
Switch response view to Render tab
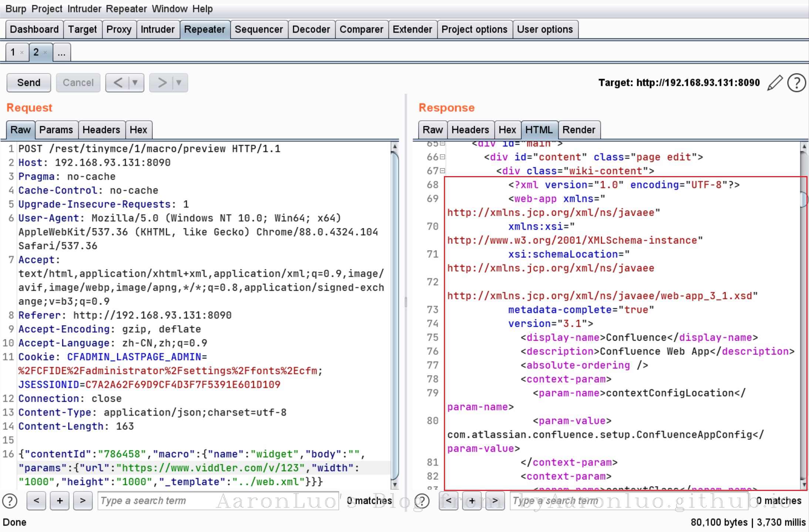pyautogui.click(x=579, y=130)
